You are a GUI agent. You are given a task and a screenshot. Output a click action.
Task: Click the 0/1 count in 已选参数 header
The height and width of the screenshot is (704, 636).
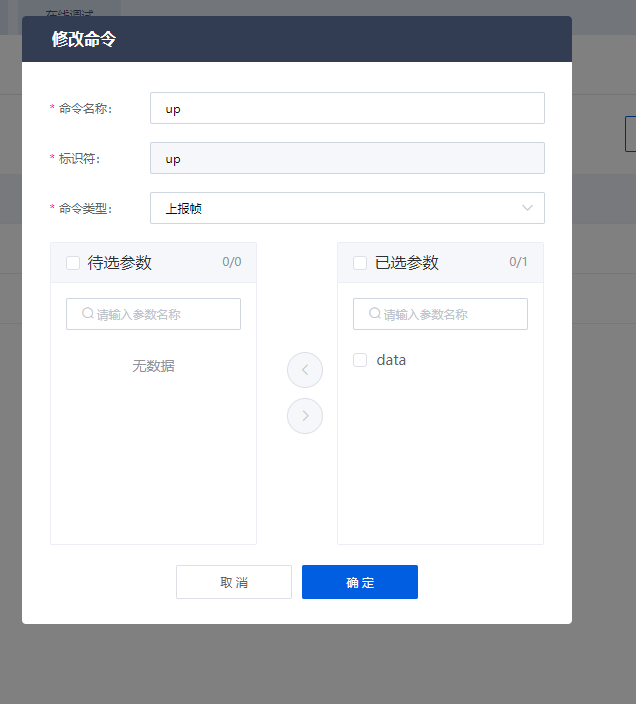coord(518,263)
